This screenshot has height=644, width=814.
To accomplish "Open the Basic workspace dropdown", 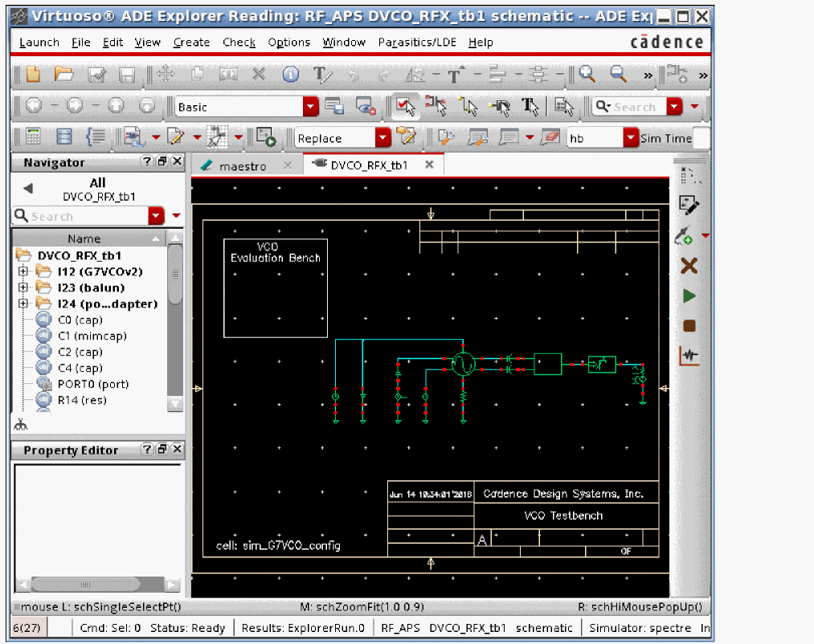I will [310, 107].
